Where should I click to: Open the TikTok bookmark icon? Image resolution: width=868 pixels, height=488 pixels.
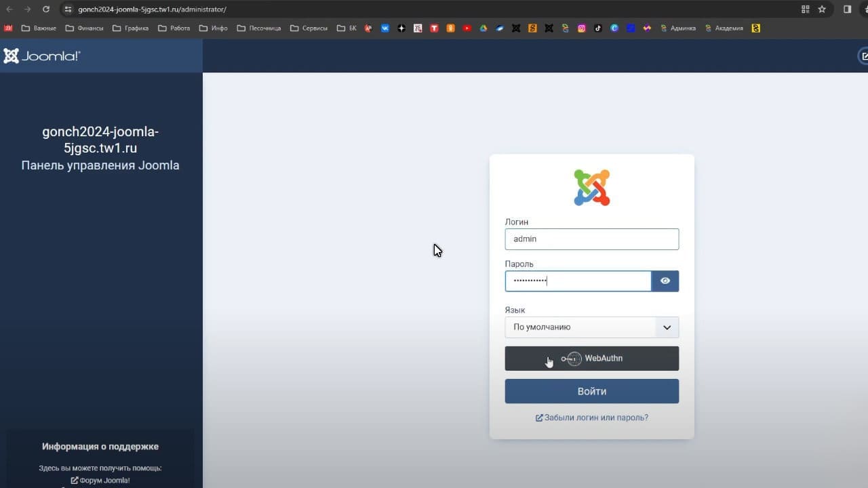598,28
